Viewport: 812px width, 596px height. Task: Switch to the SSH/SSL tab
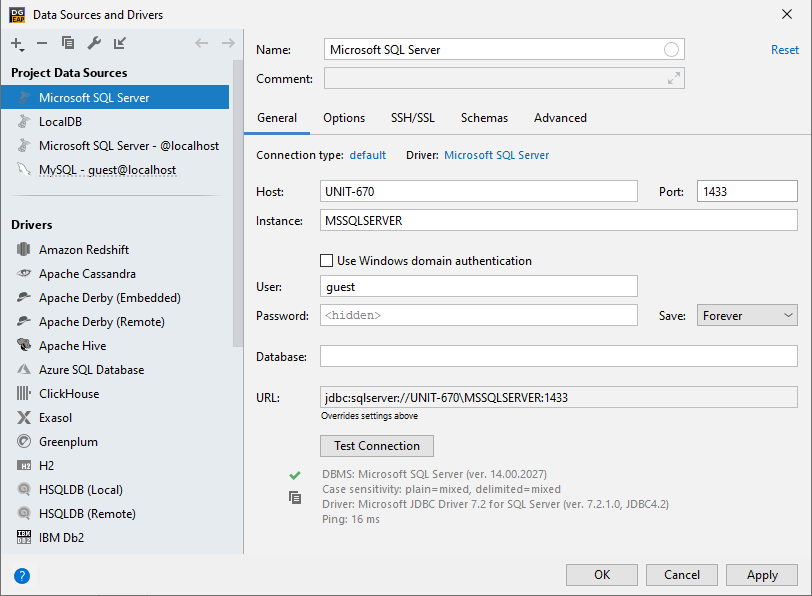pyautogui.click(x=413, y=118)
